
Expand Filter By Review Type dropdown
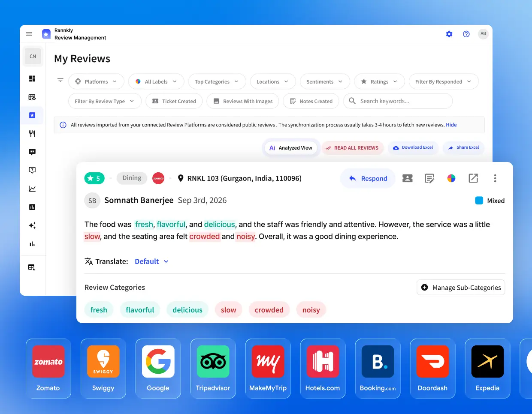coord(105,101)
